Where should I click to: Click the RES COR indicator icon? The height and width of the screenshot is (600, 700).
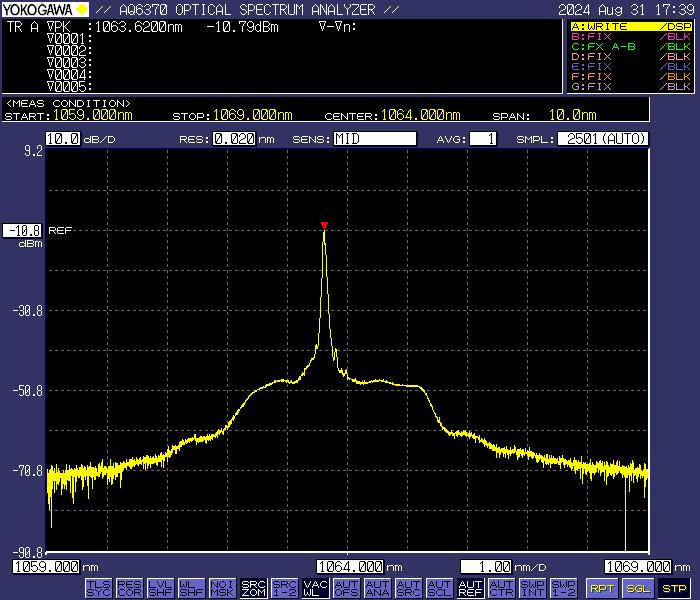tap(129, 589)
